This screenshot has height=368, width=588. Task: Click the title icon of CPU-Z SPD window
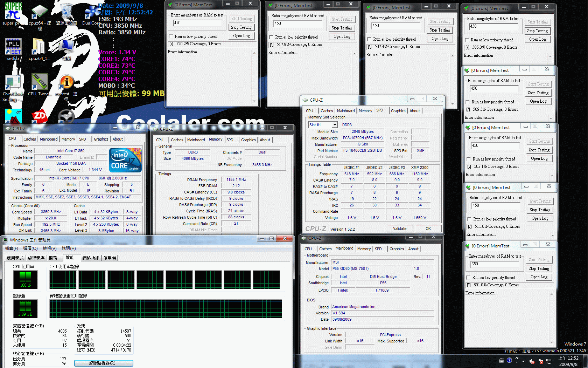tap(305, 100)
